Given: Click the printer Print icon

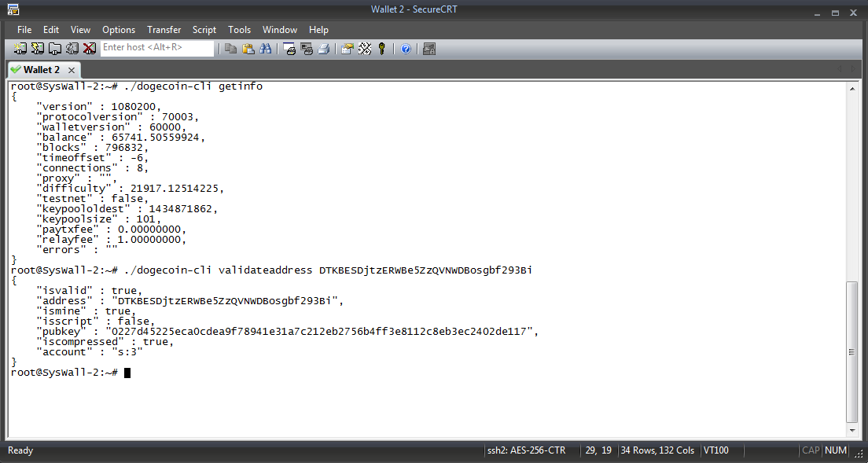Looking at the screenshot, I should (324, 49).
